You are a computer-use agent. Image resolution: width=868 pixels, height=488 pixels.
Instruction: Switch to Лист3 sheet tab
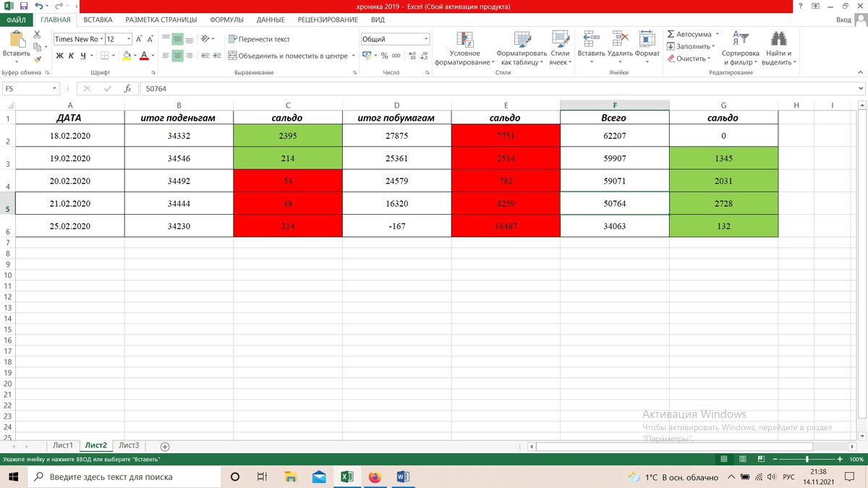click(x=129, y=445)
